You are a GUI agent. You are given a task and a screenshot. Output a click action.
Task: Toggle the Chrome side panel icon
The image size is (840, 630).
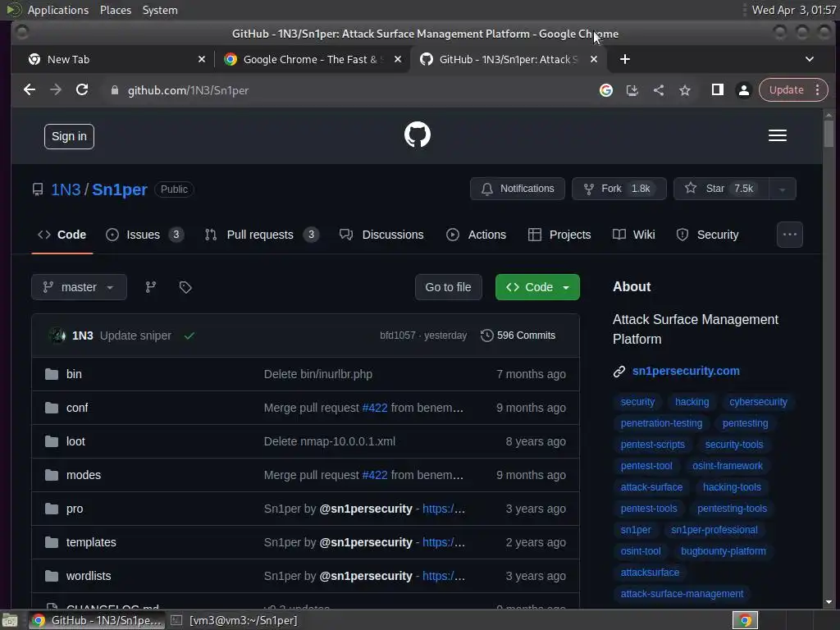[x=717, y=90]
